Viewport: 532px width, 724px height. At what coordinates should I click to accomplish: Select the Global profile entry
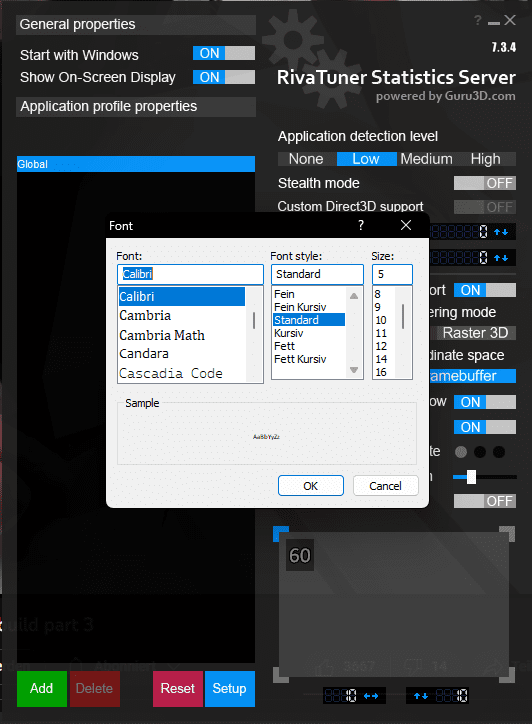[136, 164]
